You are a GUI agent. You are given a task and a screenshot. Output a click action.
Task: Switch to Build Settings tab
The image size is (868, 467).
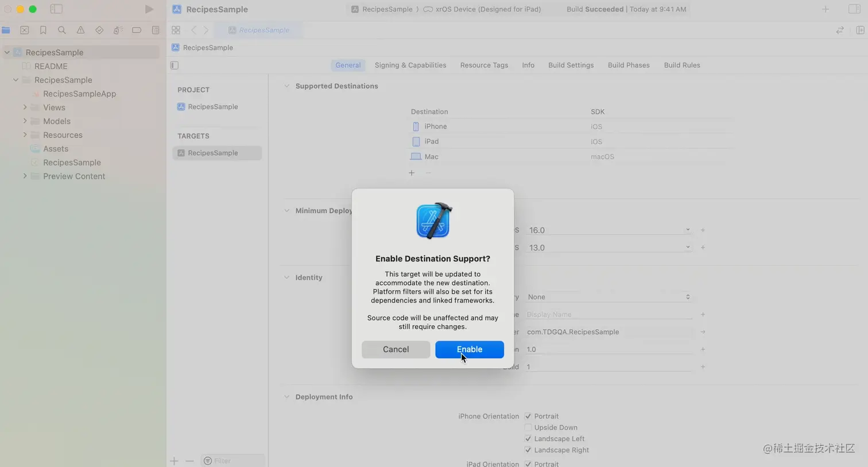tap(571, 65)
